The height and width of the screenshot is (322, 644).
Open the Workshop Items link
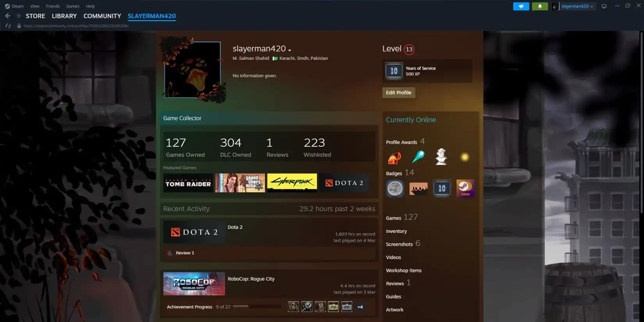[x=404, y=270]
